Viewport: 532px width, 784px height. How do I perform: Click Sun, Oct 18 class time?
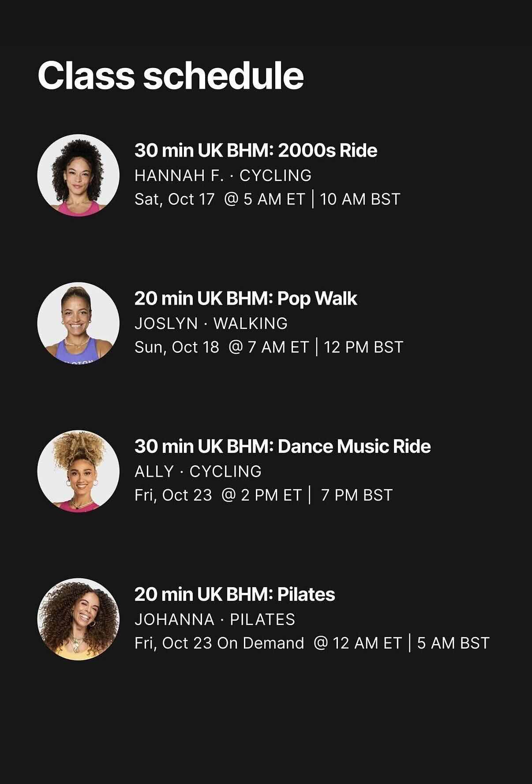pos(269,347)
